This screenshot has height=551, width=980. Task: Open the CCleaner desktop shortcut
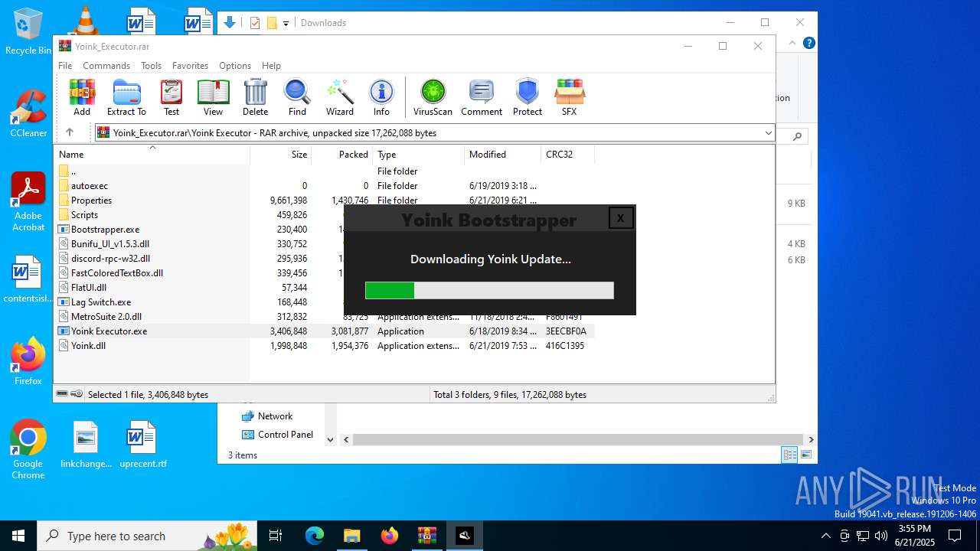(x=28, y=113)
